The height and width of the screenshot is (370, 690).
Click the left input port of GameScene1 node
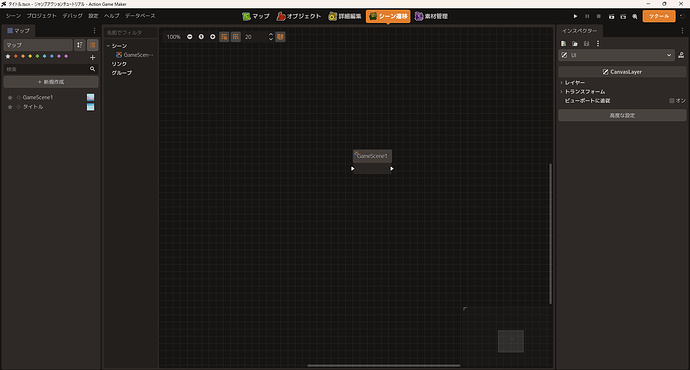click(352, 169)
